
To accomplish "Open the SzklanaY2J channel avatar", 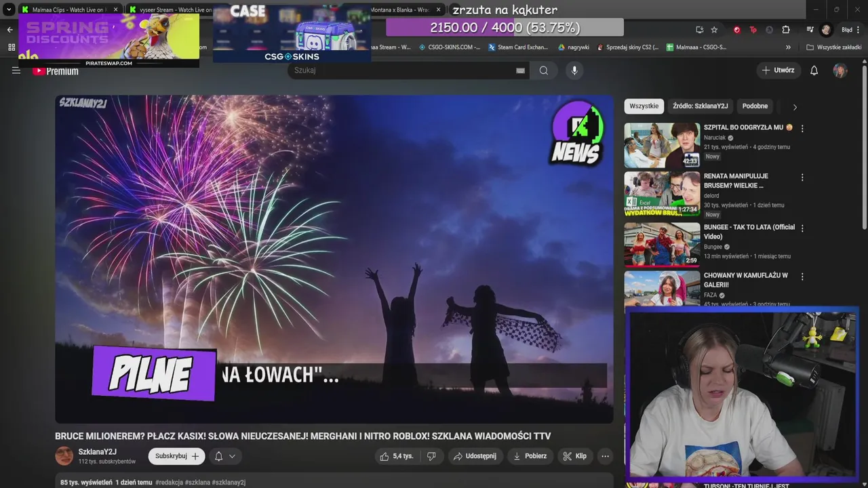I will tap(64, 456).
